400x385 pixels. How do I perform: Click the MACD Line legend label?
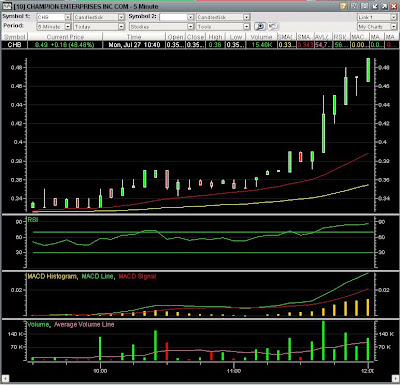97,276
